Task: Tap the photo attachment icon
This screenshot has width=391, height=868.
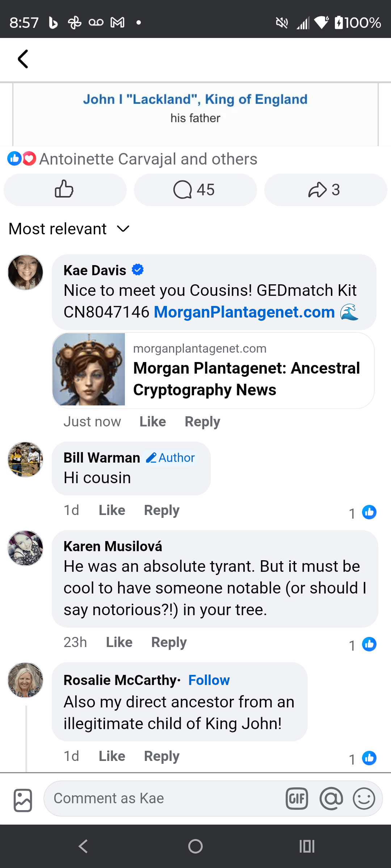Action: click(x=22, y=800)
